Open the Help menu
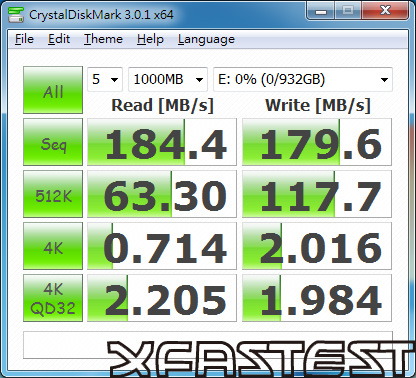 point(150,39)
